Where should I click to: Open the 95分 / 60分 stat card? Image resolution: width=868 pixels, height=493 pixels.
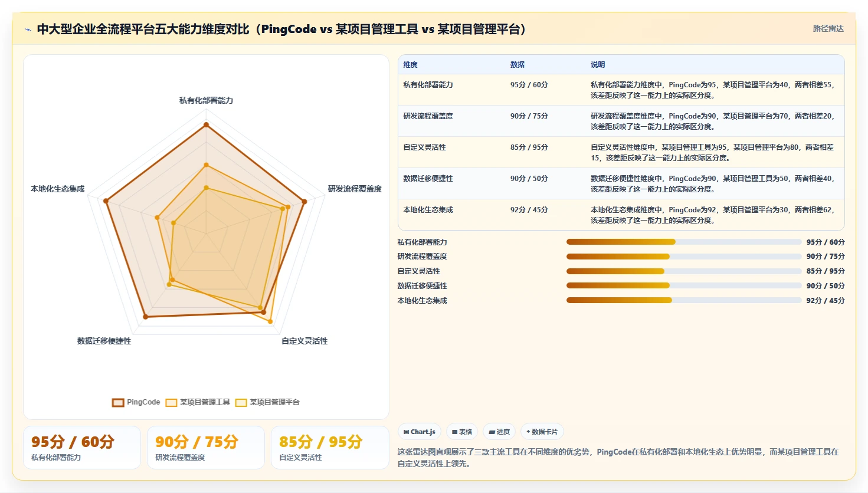(82, 448)
